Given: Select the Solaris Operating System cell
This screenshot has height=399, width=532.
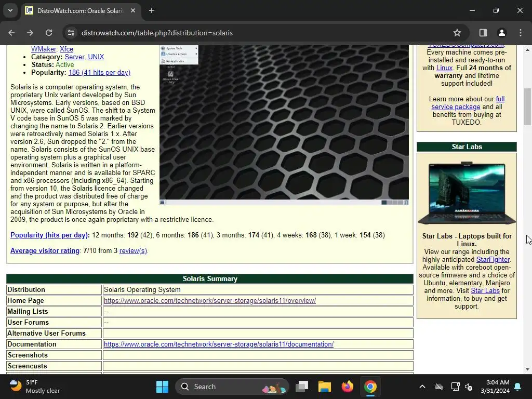Looking at the screenshot, I should [x=258, y=290].
